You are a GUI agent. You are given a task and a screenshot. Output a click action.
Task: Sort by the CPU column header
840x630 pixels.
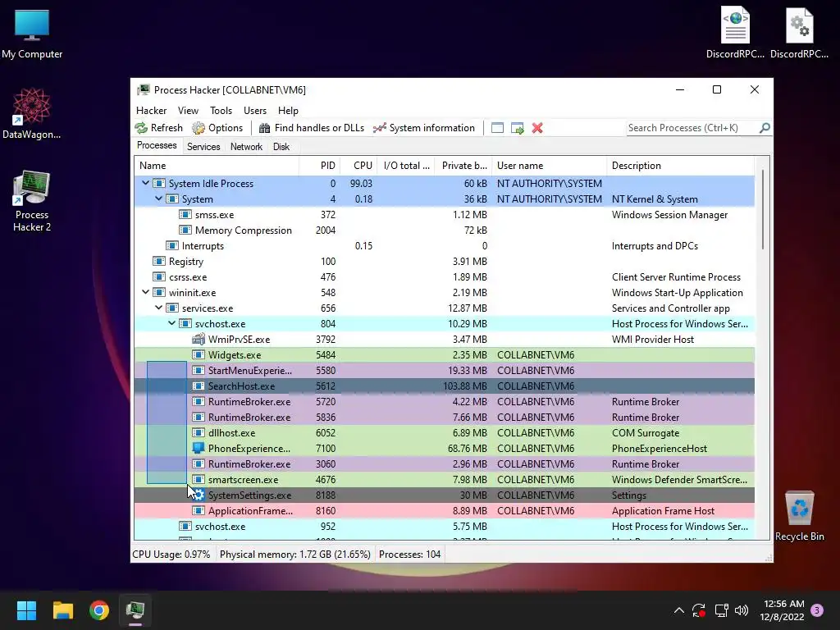tap(358, 166)
